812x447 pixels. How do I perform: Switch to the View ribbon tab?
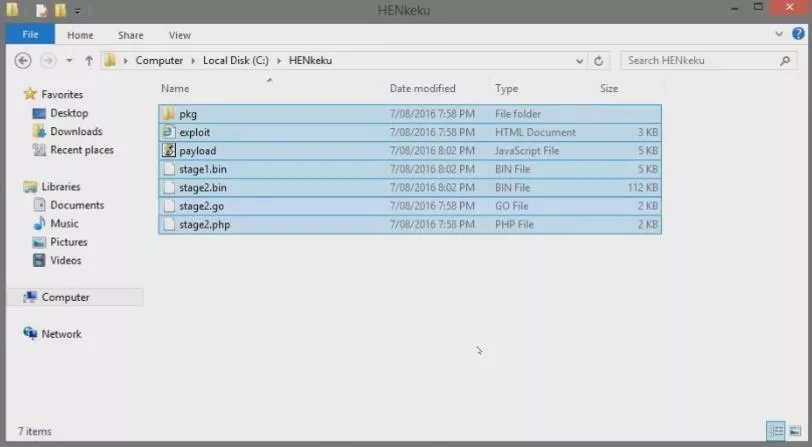[x=179, y=35]
